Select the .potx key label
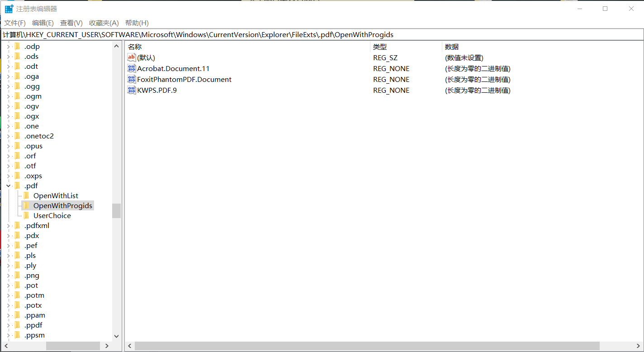Image resolution: width=644 pixels, height=352 pixels. pos(33,305)
